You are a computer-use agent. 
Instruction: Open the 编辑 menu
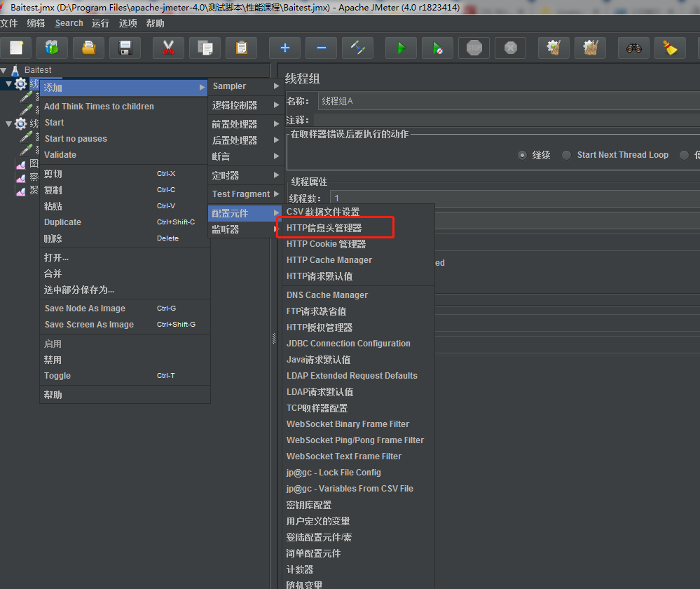point(36,23)
